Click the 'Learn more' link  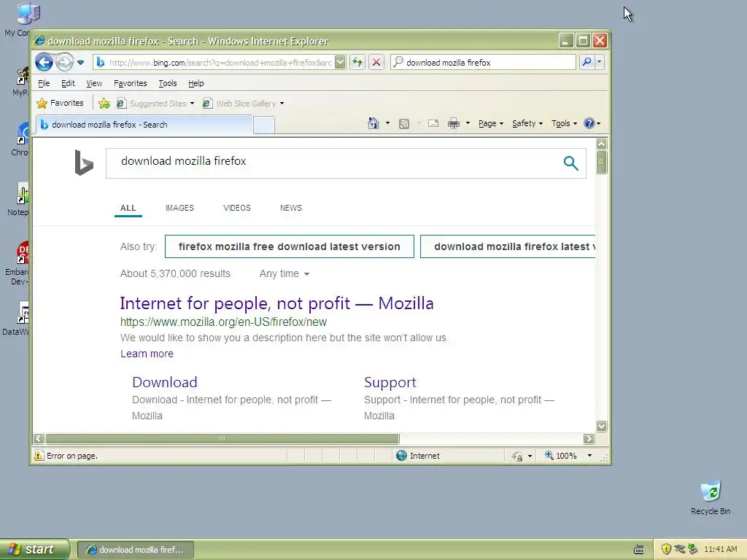(x=147, y=354)
